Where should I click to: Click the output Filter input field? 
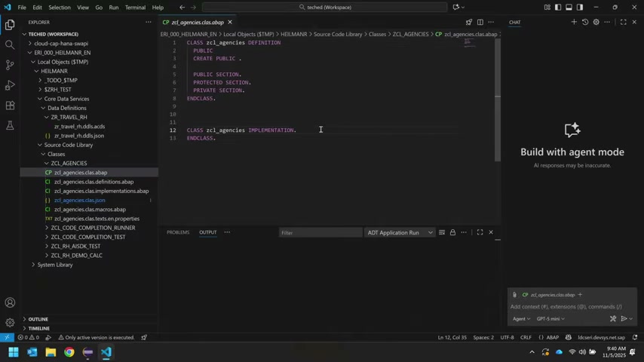click(x=320, y=232)
